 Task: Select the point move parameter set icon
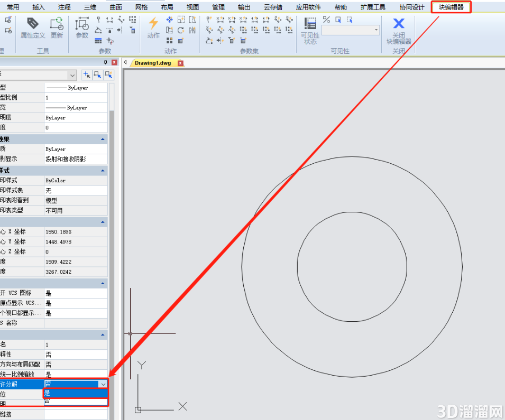pyautogui.click(x=209, y=20)
